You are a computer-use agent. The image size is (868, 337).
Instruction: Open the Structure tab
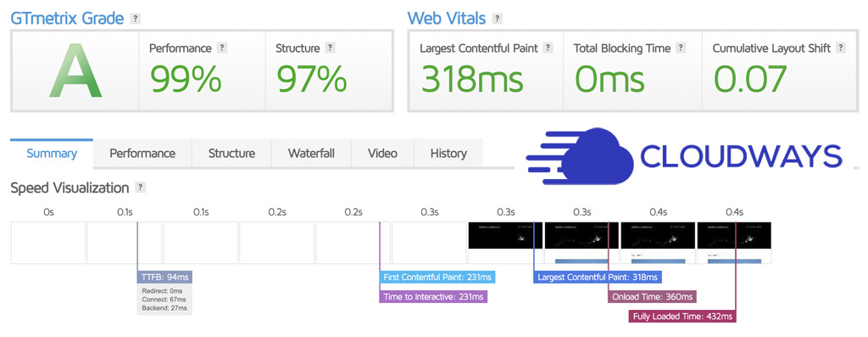click(231, 154)
